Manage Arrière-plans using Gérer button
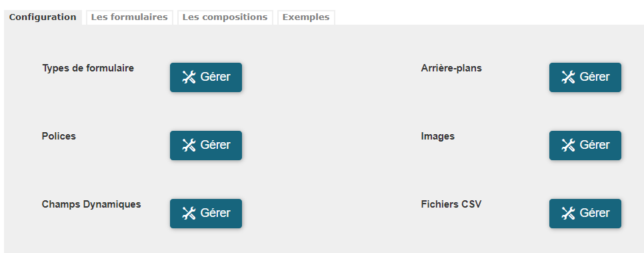The height and width of the screenshot is (253, 644). 585,77
